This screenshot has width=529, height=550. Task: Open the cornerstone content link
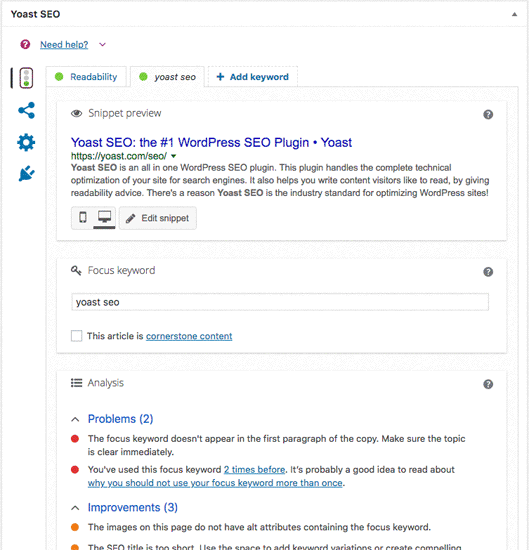189,336
